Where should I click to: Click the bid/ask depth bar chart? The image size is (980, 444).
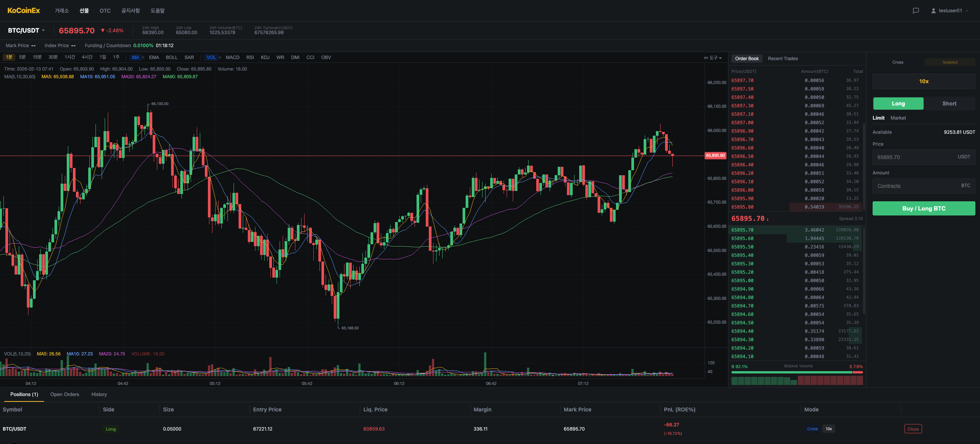(797, 380)
